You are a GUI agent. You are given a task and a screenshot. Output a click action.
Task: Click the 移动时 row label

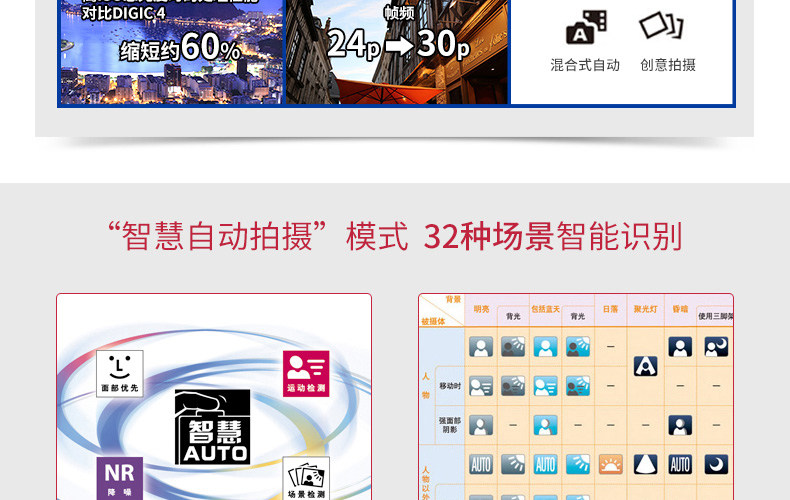[450, 386]
